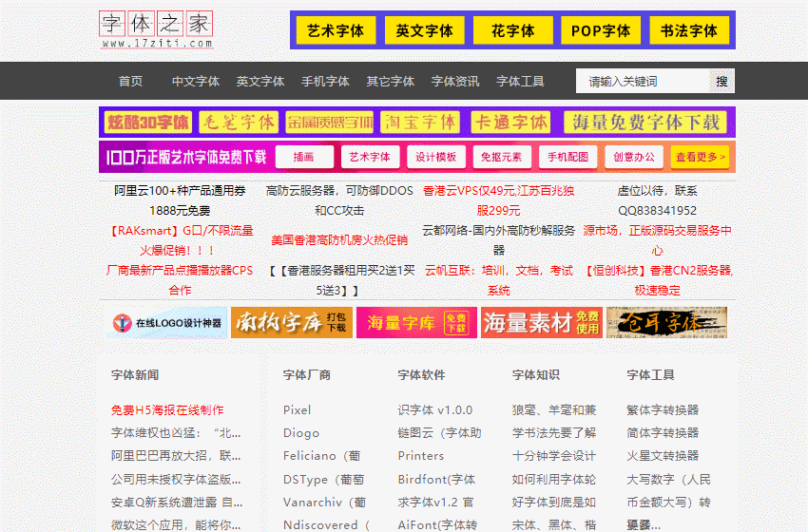The width and height of the screenshot is (808, 532).
Task: Click the 插画 button in pink banner
Action: [x=304, y=157]
